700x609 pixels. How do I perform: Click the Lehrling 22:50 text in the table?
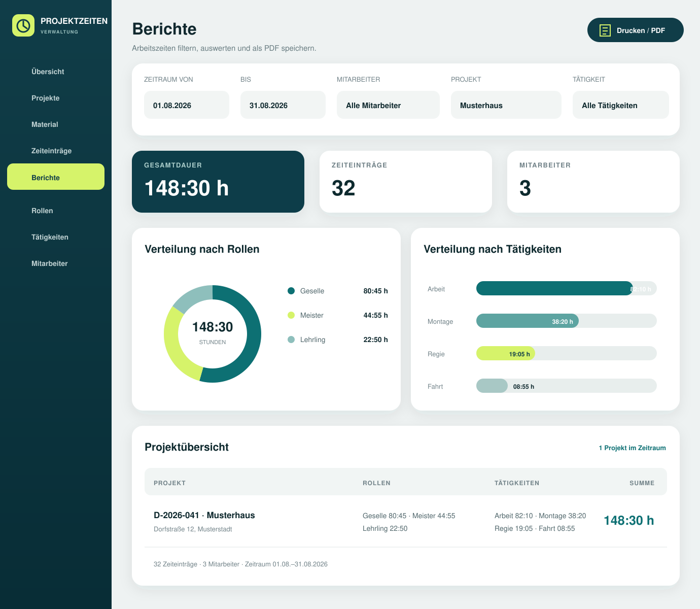385,528
